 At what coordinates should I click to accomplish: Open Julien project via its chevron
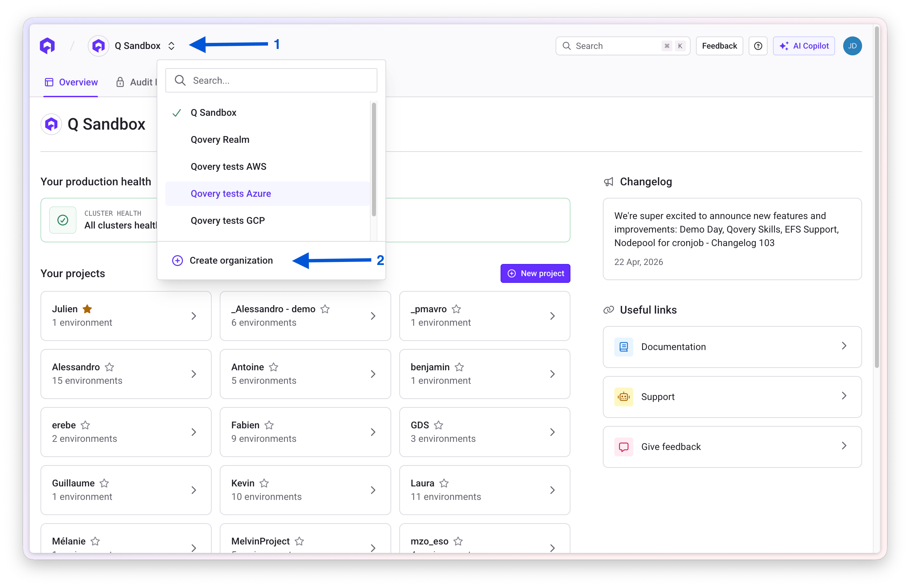click(194, 316)
